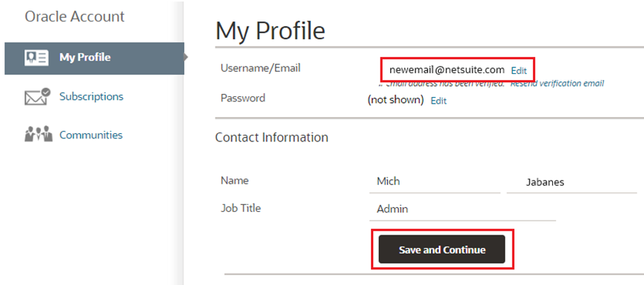This screenshot has width=644, height=285.
Task: Click the Save and Continue button
Action: pos(441,249)
